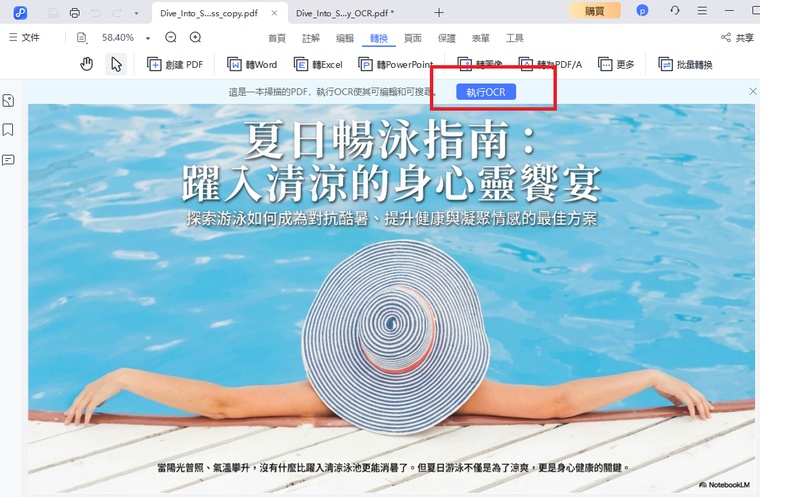
Task: Expand the quick access toolbar dropdown arrow
Action: click(136, 13)
